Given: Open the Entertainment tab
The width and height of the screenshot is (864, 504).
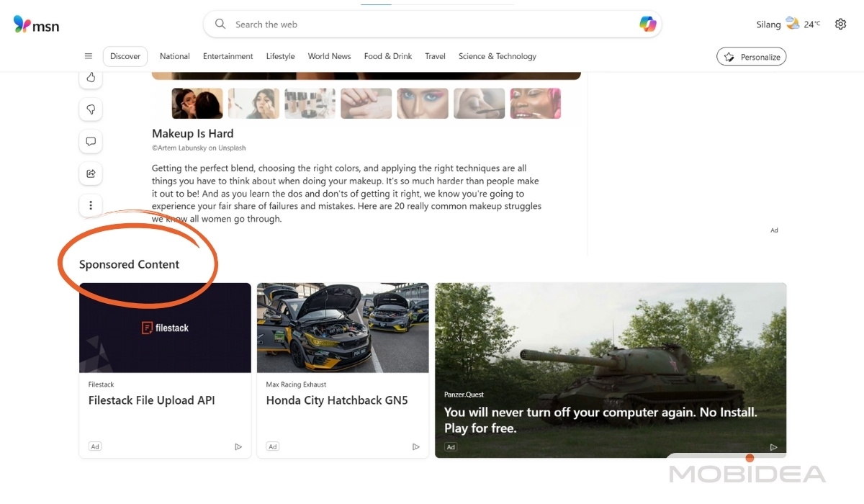Looking at the screenshot, I should click(x=228, y=56).
